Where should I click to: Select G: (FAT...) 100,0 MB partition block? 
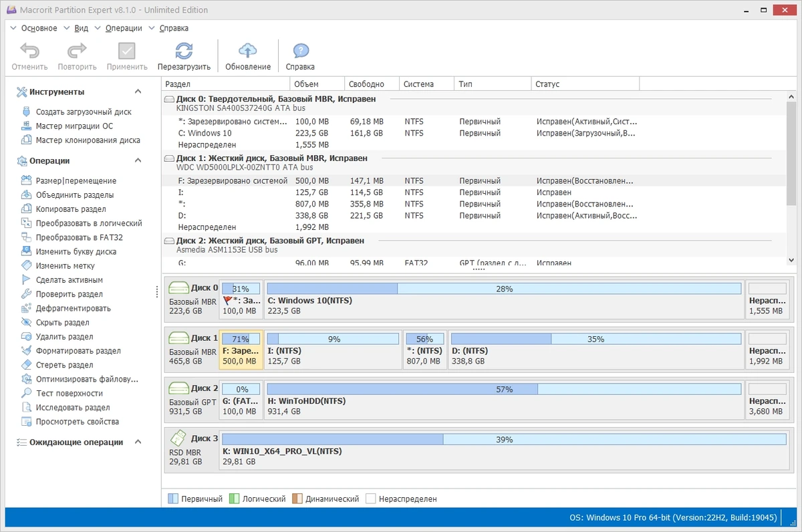click(241, 399)
